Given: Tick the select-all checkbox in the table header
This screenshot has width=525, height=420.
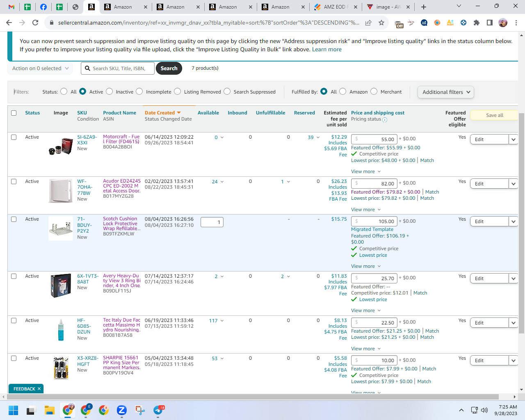Looking at the screenshot, I should tap(14, 113).
